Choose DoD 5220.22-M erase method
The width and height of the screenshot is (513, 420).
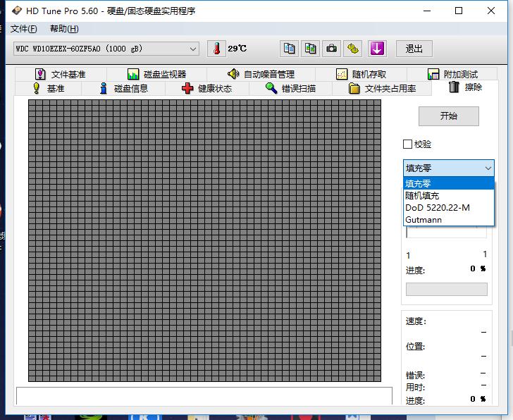449,208
